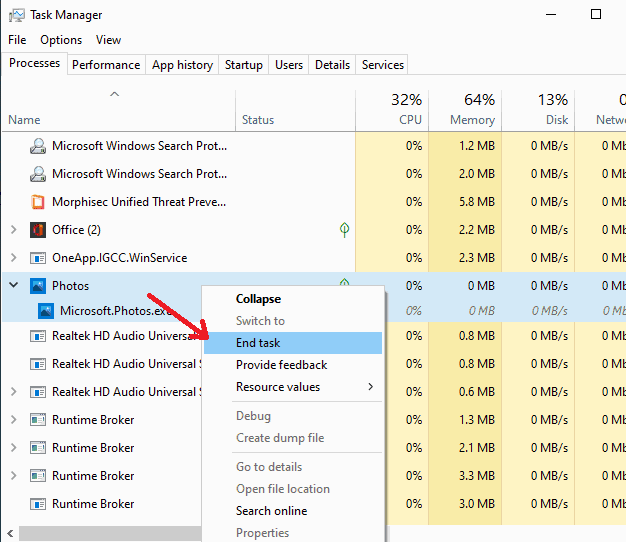Switch to the App history tab

point(182,65)
